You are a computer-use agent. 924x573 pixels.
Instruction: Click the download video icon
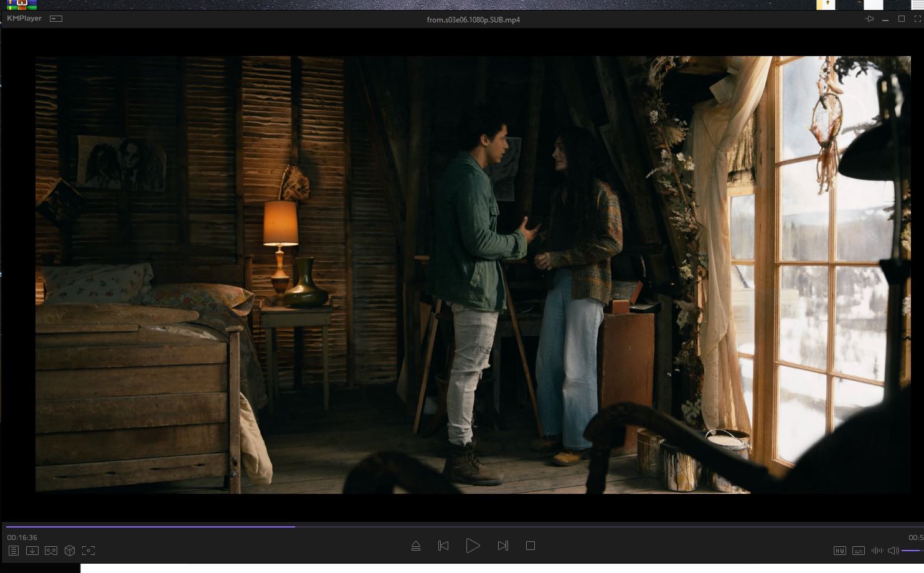coord(32,551)
